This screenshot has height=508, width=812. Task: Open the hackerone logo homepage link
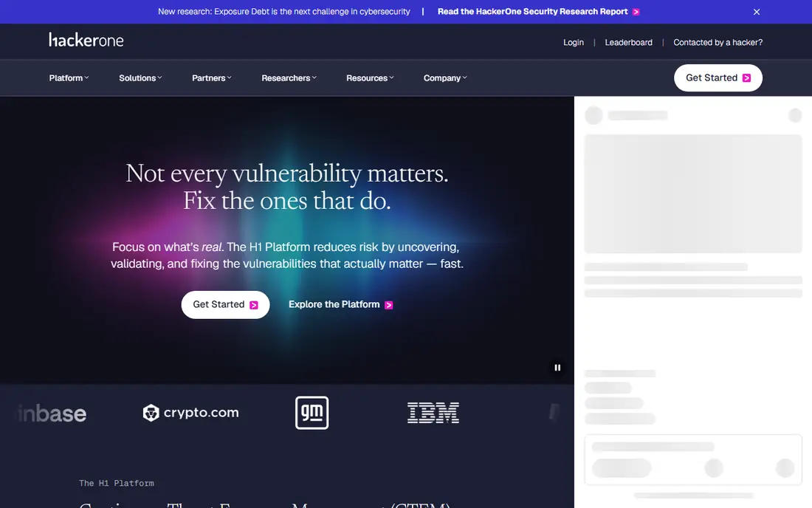coord(86,40)
